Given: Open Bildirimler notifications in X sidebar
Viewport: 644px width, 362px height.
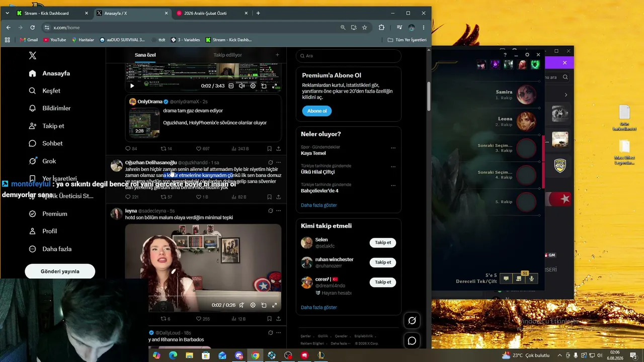Looking at the screenshot, I should (50, 109).
